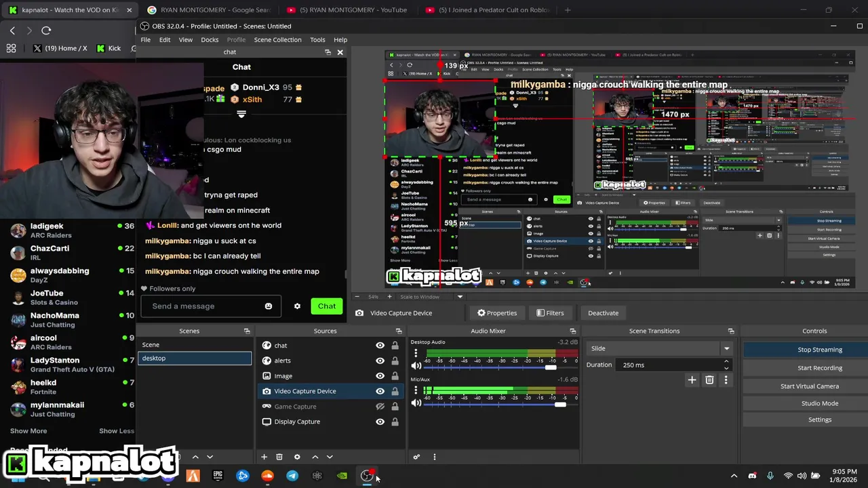868x488 pixels.
Task: Hide the Image source
Action: click(x=380, y=376)
